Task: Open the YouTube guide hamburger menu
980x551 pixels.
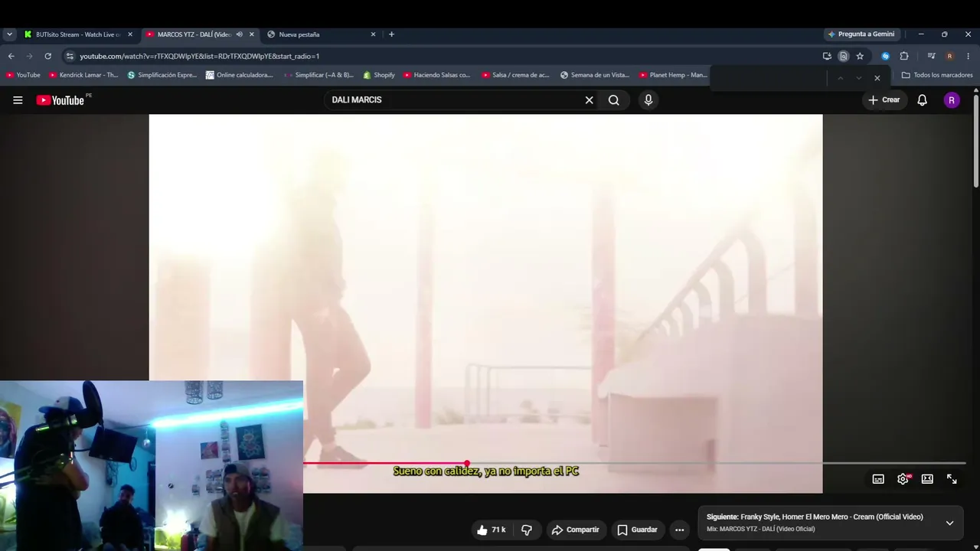Action: (18, 100)
